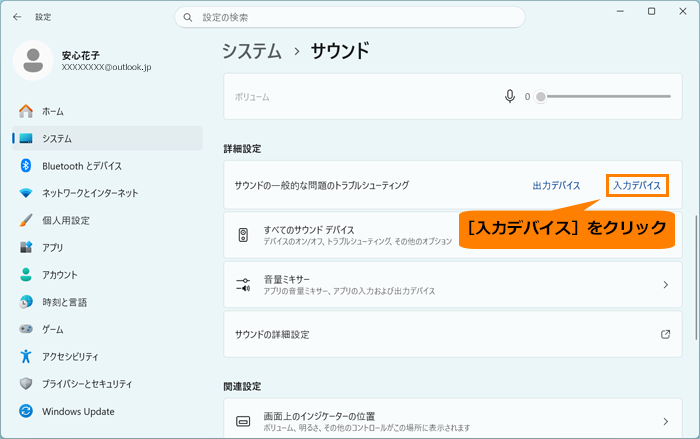This screenshot has height=439, width=700.
Task: Click the 音量ミキサー mixer icon
Action: pos(243,284)
